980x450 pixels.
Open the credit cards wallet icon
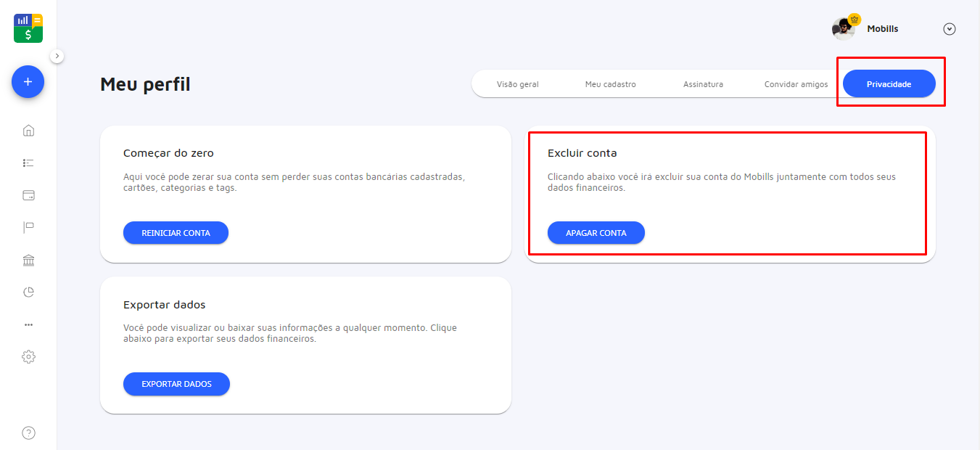coord(28,195)
